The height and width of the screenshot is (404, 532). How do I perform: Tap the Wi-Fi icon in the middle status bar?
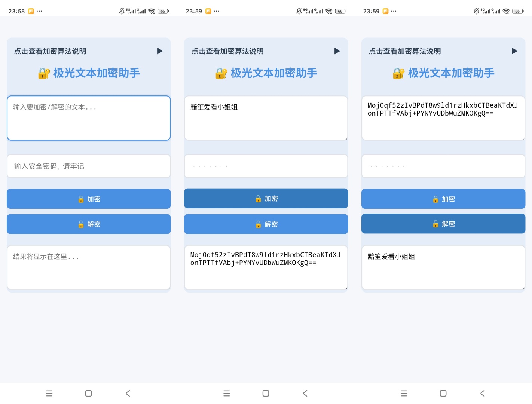tap(329, 11)
